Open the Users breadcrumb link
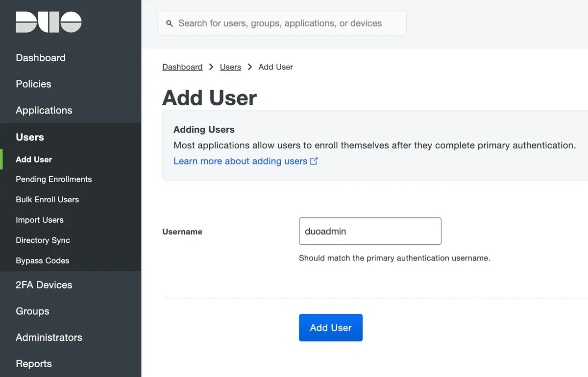 click(x=230, y=67)
